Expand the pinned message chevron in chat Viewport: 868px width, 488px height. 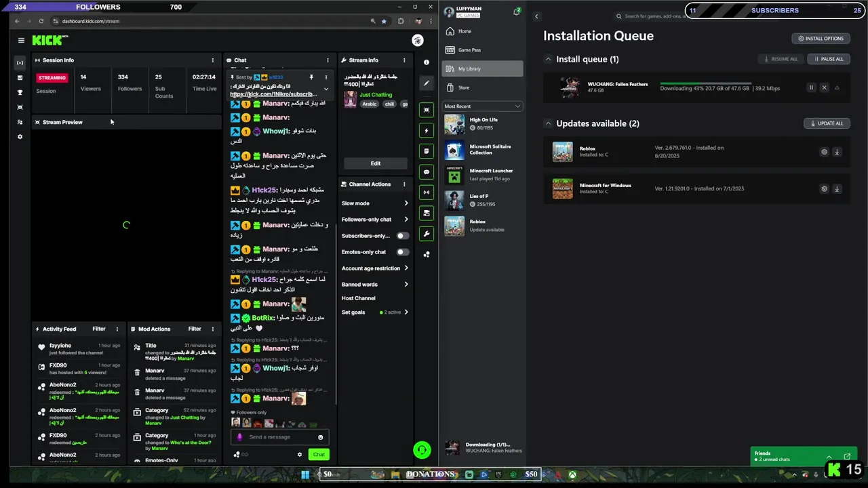tap(325, 89)
